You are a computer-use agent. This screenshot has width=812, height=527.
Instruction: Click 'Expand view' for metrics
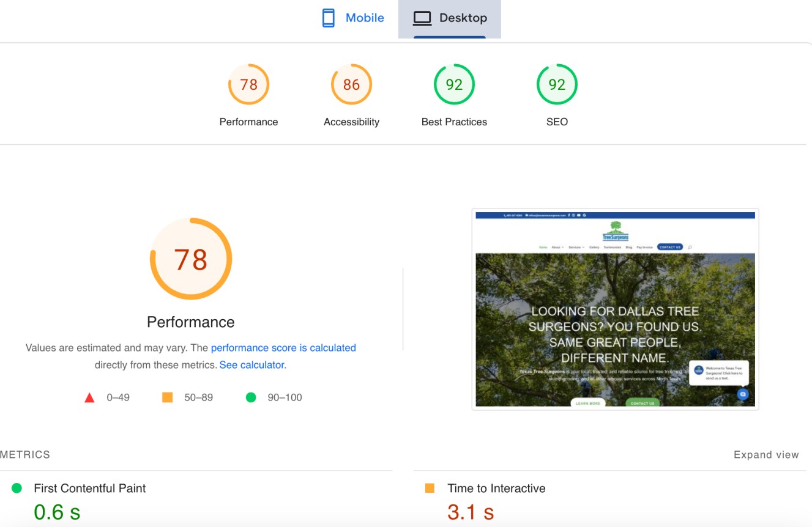point(766,455)
